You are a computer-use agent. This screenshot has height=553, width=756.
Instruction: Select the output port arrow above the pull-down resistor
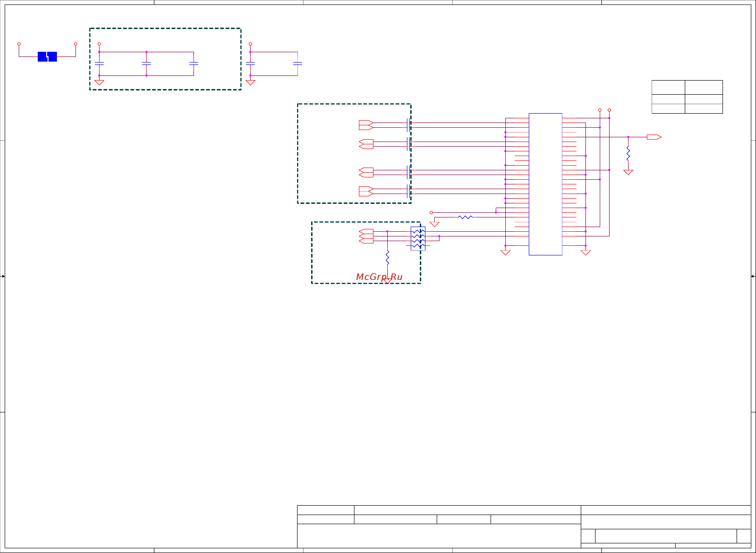pos(654,137)
